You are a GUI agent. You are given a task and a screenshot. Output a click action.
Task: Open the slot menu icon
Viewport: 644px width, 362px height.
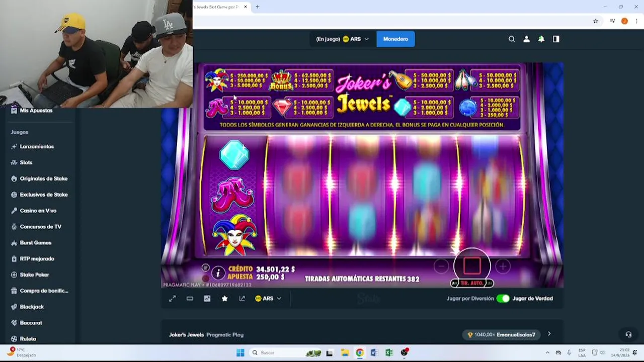(x=205, y=268)
